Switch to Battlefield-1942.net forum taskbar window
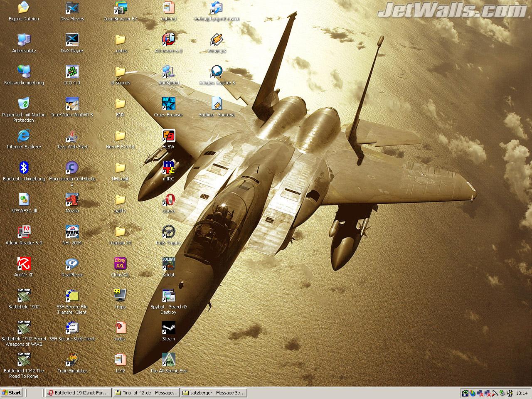 (78, 393)
